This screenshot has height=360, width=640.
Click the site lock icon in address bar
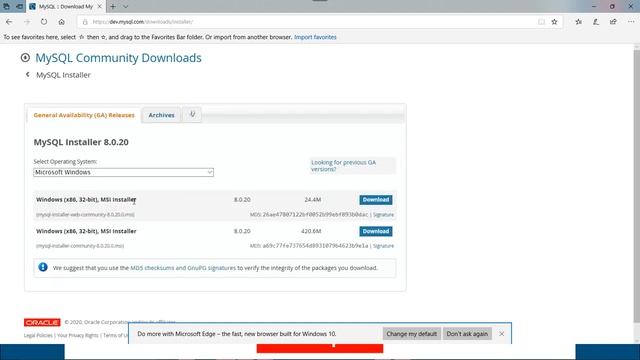[85, 22]
